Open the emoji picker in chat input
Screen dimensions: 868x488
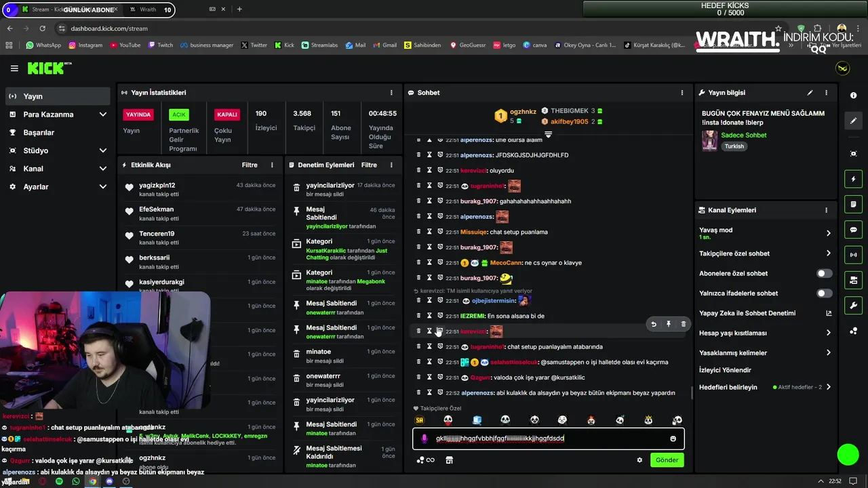coord(673,439)
